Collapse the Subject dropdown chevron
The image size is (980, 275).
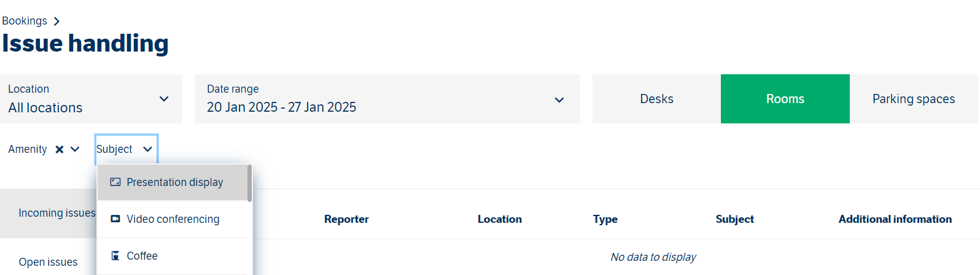click(147, 149)
